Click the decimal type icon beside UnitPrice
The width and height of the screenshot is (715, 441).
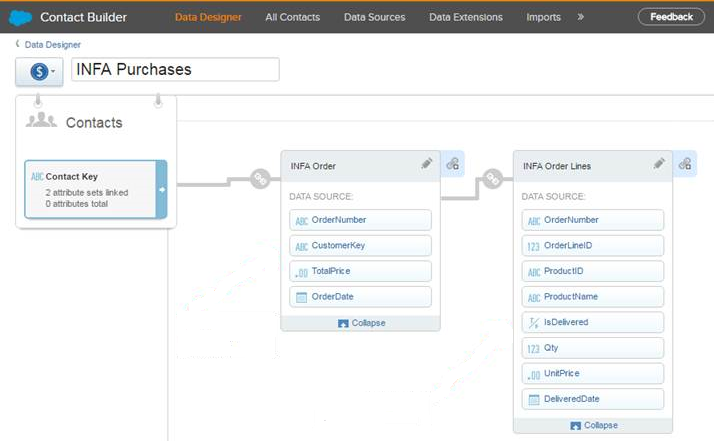(534, 374)
